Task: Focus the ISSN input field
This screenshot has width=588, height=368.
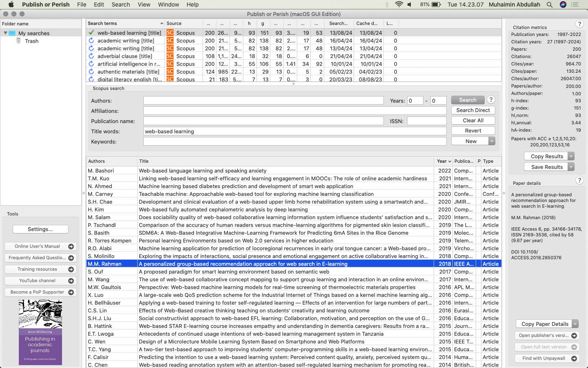Action: coord(427,121)
